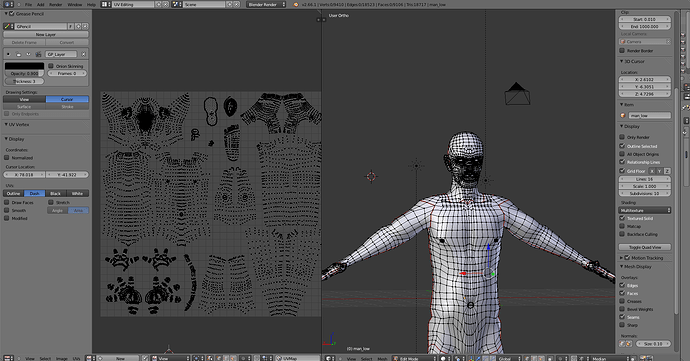Open the Add menu

click(40, 4)
